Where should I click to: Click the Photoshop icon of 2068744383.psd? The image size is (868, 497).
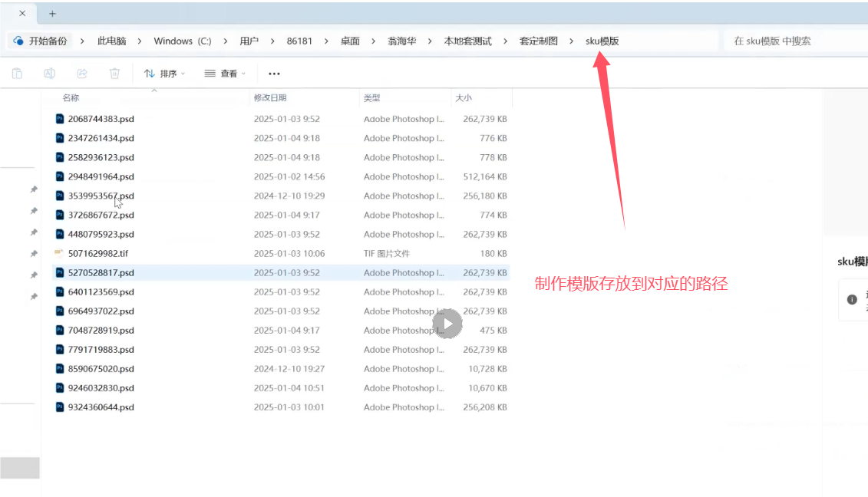click(x=60, y=119)
